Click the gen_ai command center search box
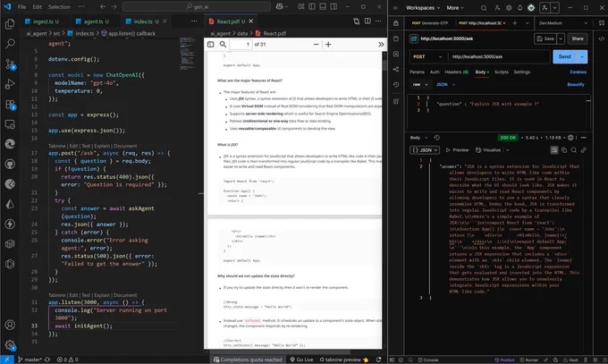 pyautogui.click(x=197, y=6)
